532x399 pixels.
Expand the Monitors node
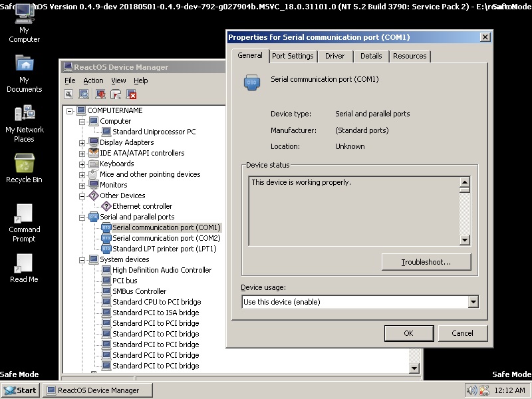point(82,186)
